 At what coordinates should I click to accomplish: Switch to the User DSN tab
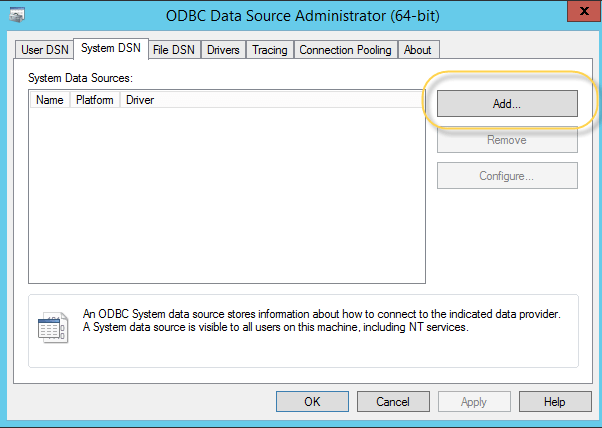click(x=44, y=50)
